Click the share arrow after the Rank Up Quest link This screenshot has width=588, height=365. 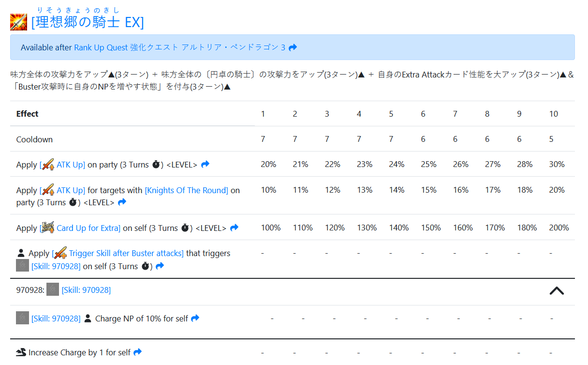pos(293,47)
